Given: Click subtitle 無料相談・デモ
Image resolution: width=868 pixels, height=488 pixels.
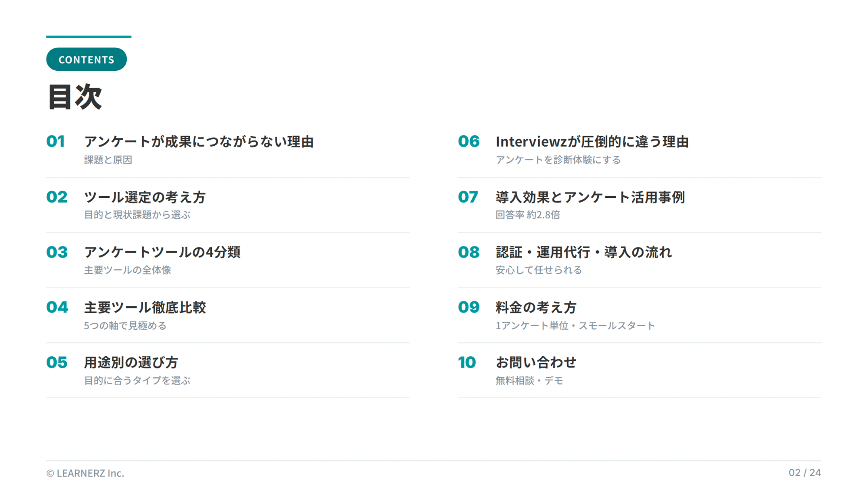Looking at the screenshot, I should [529, 380].
